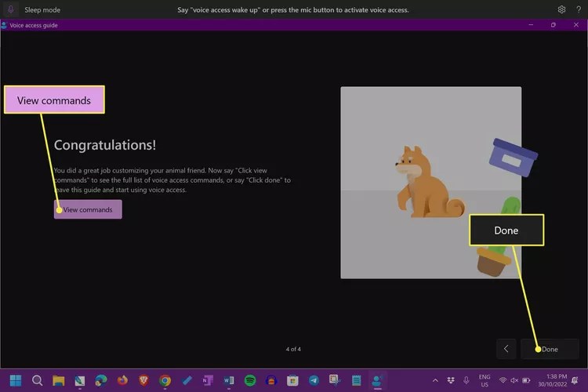Click the "Sleep mode" status label

[x=42, y=9]
